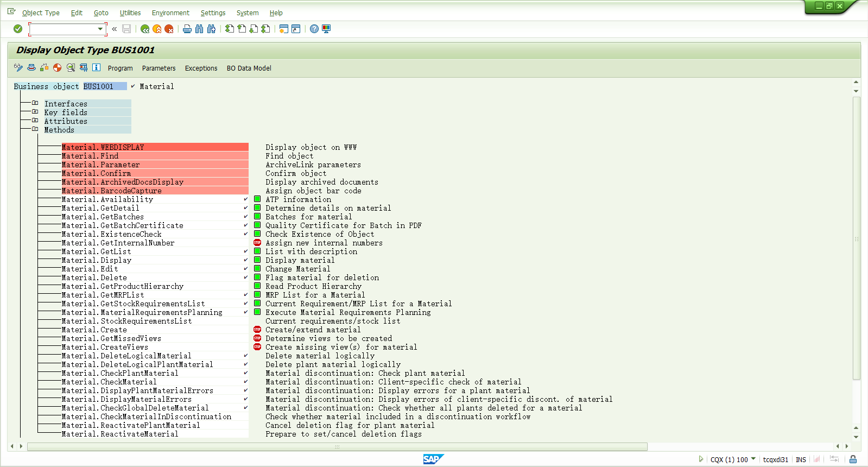
Task: Select the Material.GetDetail method
Action: click(x=155, y=208)
